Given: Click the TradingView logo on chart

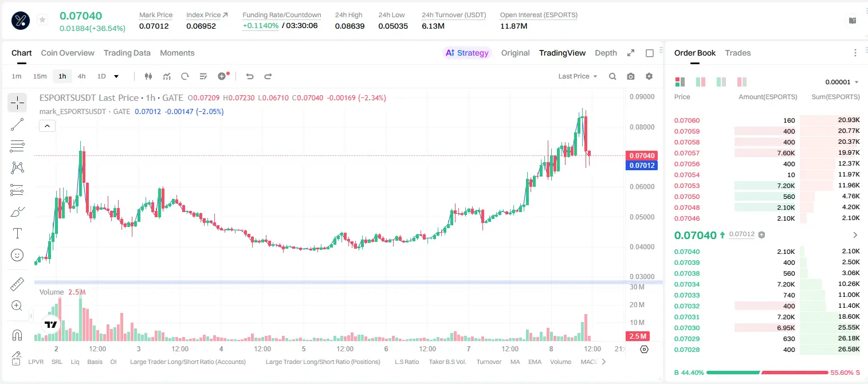Looking at the screenshot, I should tap(51, 325).
